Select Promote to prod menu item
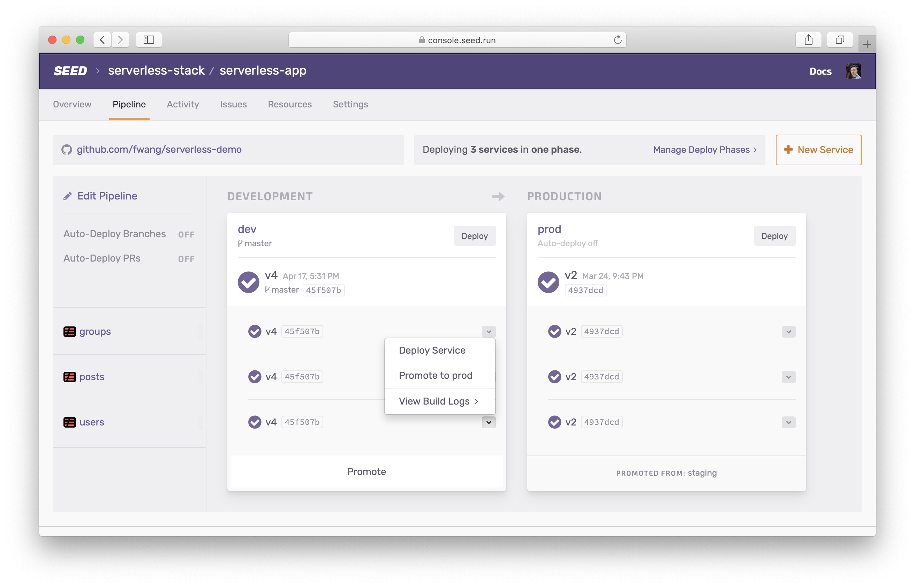Image resolution: width=915 pixels, height=588 pixels. pos(435,375)
